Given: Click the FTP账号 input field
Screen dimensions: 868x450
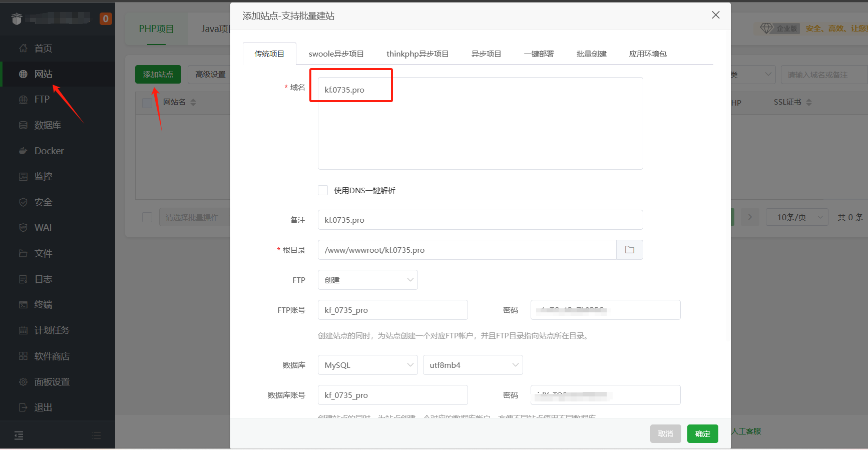Looking at the screenshot, I should tap(393, 310).
